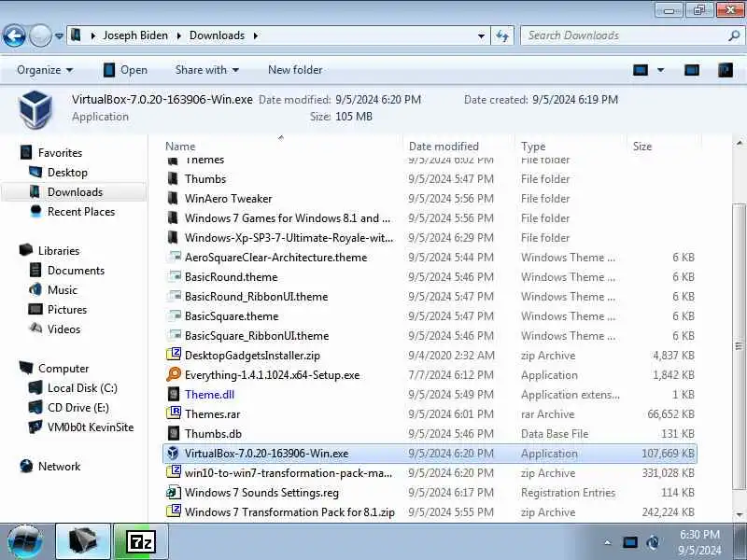Select Downloads in navigation pane

coord(75,192)
